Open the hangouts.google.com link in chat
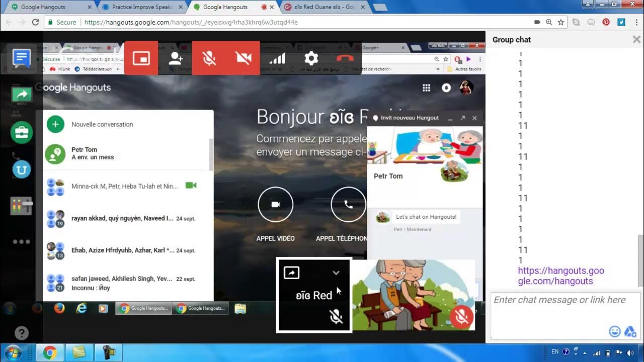This screenshot has height=362, width=644. pos(561,276)
